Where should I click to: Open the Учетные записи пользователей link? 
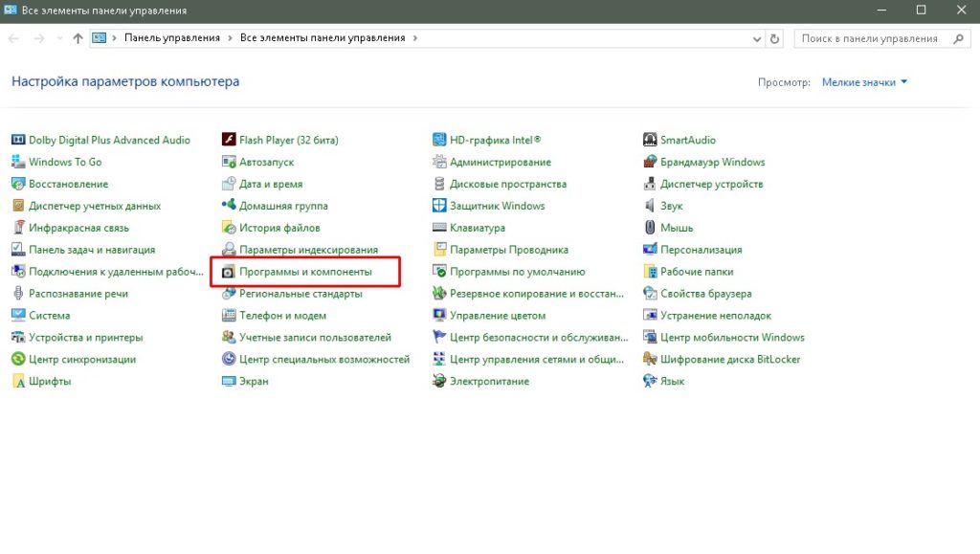[x=315, y=337]
